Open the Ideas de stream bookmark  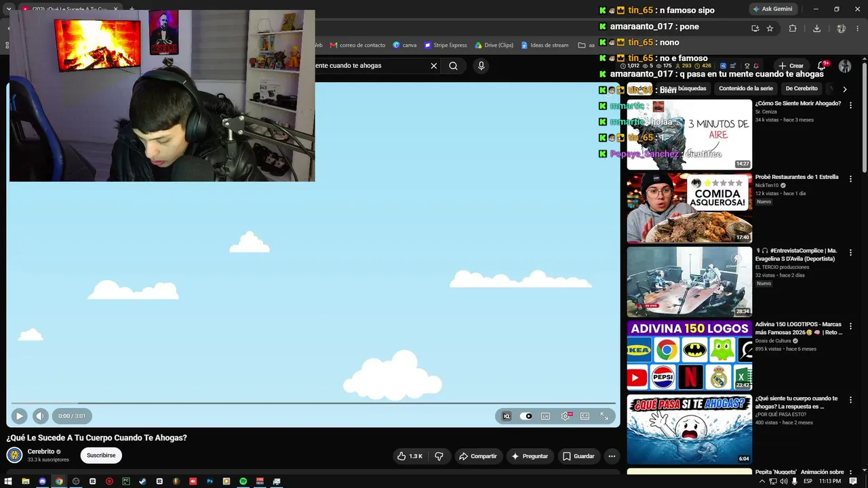pyautogui.click(x=545, y=45)
